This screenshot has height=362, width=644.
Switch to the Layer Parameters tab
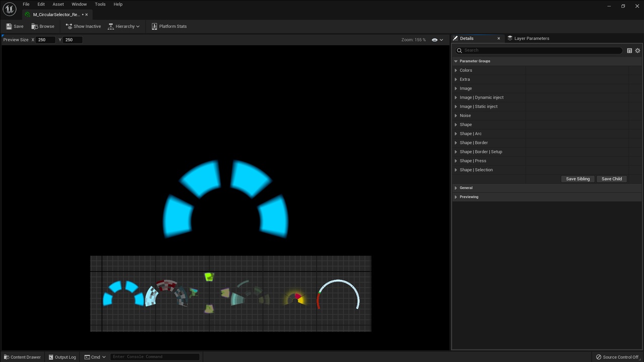pyautogui.click(x=528, y=38)
